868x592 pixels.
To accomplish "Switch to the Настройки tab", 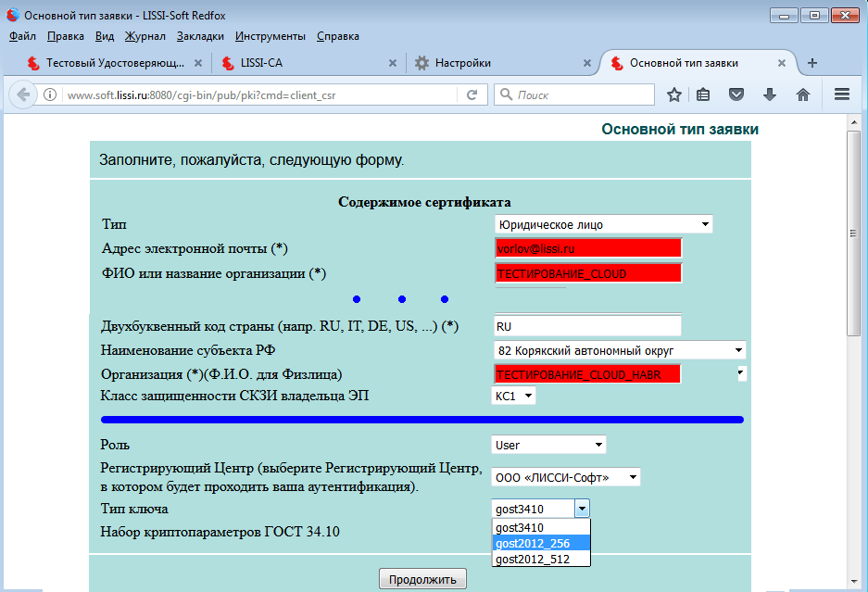I will pos(503,63).
